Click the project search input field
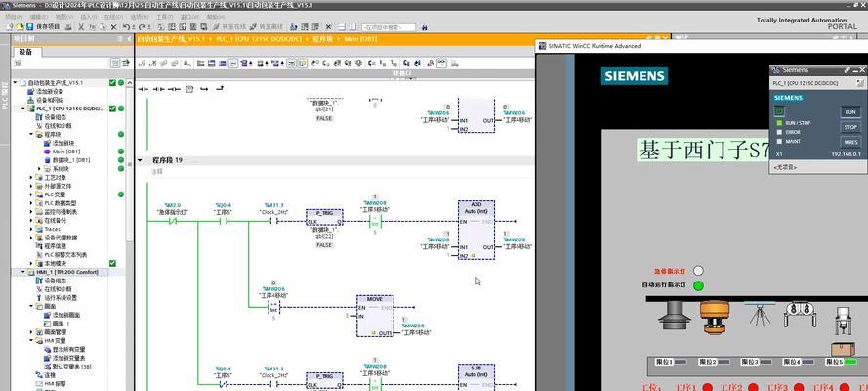Image resolution: width=868 pixels, height=391 pixels. 388,27
